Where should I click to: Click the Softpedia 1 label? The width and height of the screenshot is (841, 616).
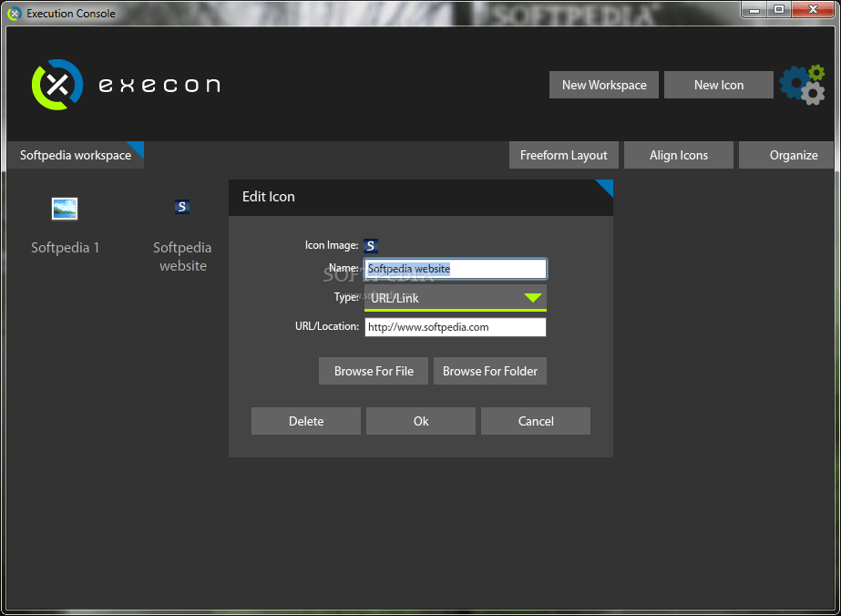click(x=65, y=248)
